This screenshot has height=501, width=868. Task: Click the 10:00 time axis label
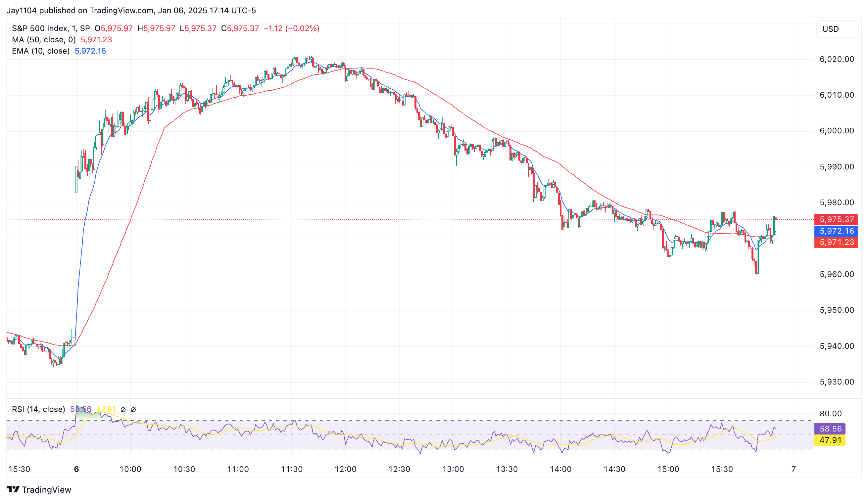tap(130, 469)
